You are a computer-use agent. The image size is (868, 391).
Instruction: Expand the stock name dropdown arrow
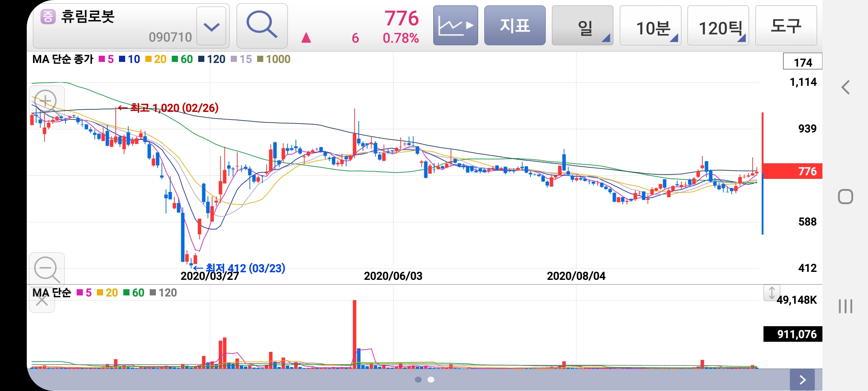[212, 26]
